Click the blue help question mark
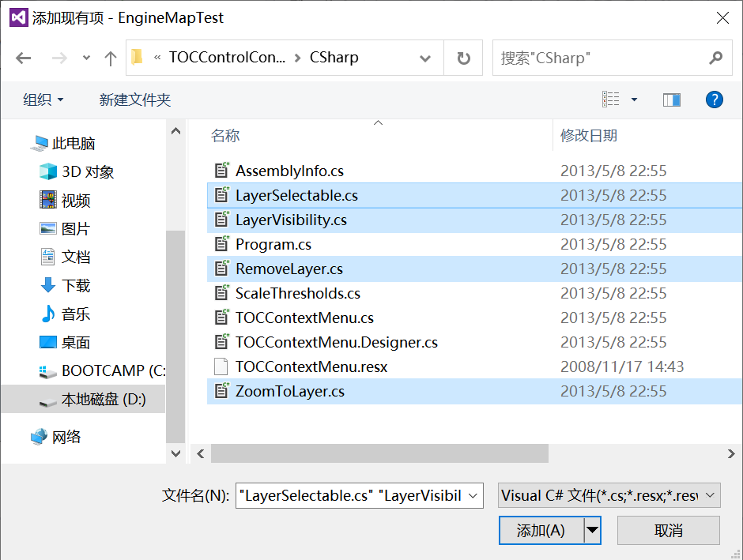Image resolution: width=743 pixels, height=560 pixels. (714, 100)
